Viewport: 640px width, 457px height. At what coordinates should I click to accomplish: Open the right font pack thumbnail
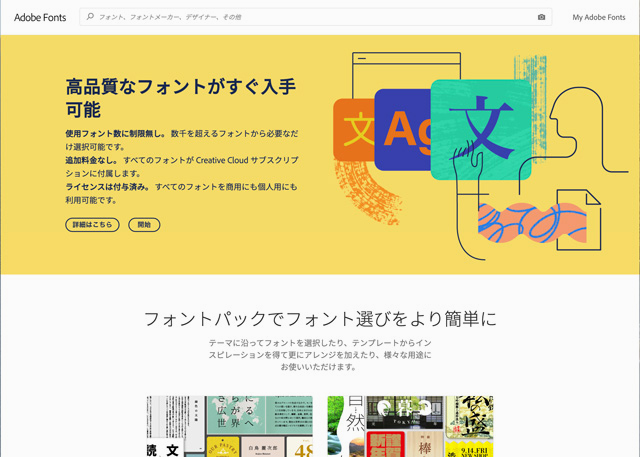(411, 426)
